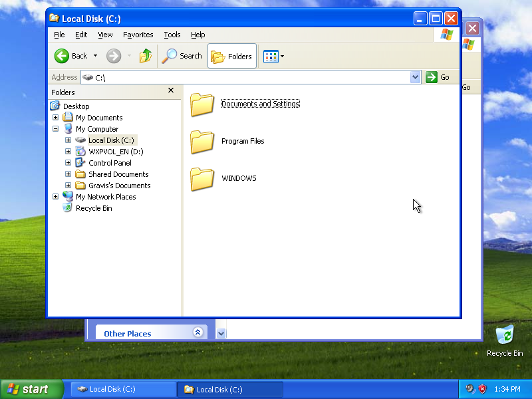Select the Control Panel tree icon
This screenshot has height=399, width=532.
[x=80, y=162]
